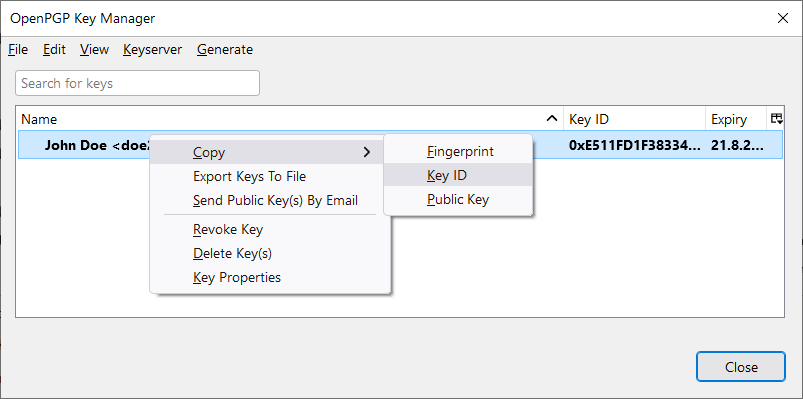The image size is (803, 399).
Task: Open the Keyserver menu
Action: [153, 50]
